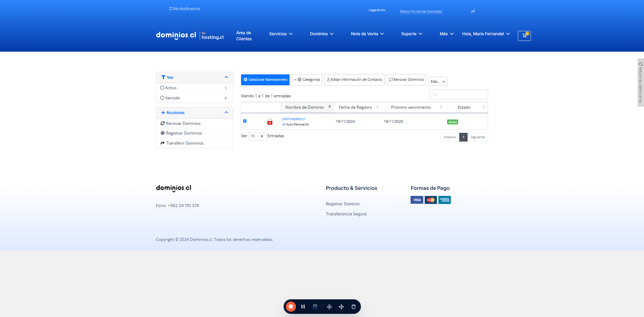The image size is (644, 317).
Task: Open the Más navigation menu
Action: 446,34
